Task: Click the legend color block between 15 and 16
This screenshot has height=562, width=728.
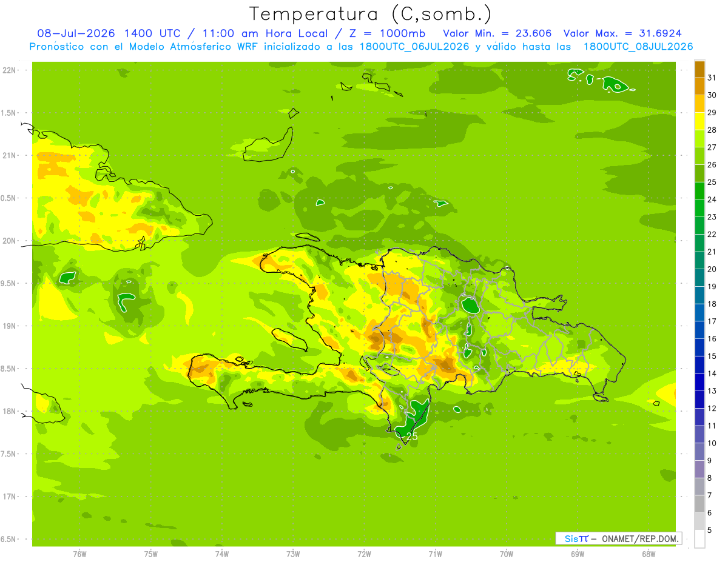Action: coord(699,347)
